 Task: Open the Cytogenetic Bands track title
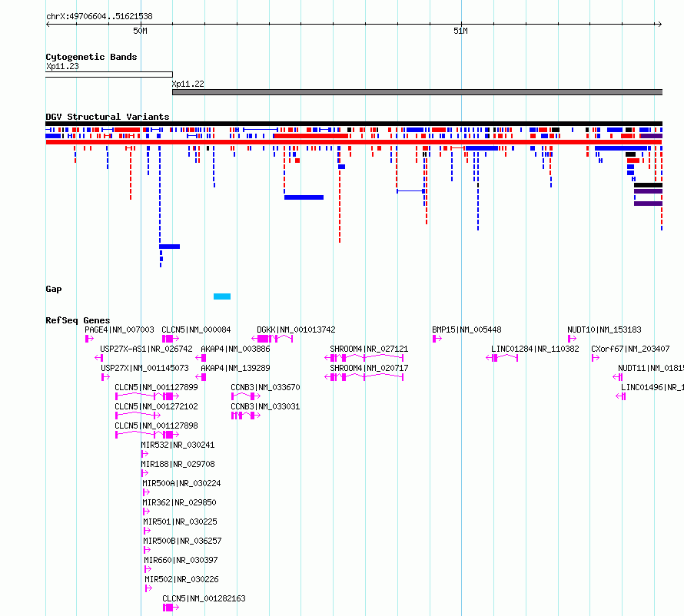91,57
